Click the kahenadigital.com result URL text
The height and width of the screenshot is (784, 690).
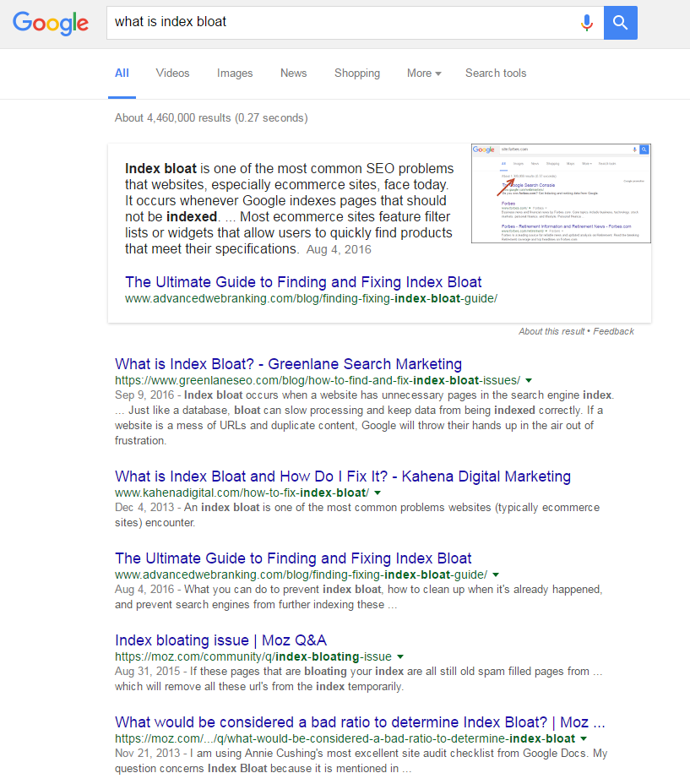click(242, 493)
